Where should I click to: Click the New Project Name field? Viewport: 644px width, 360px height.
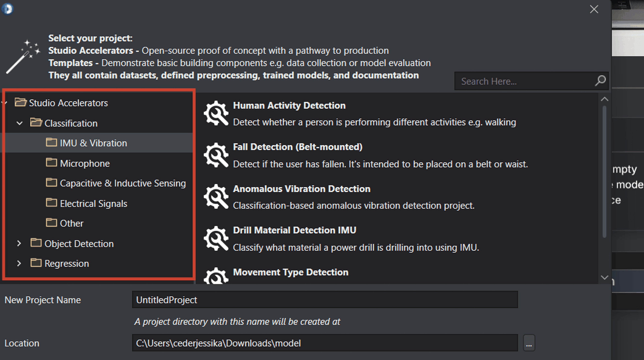[325, 299]
